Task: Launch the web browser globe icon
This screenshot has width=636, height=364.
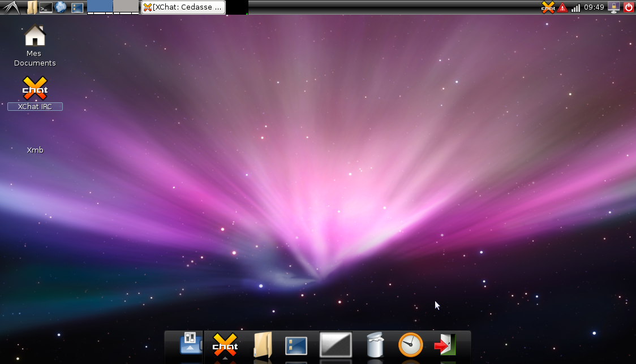Action: click(61, 7)
